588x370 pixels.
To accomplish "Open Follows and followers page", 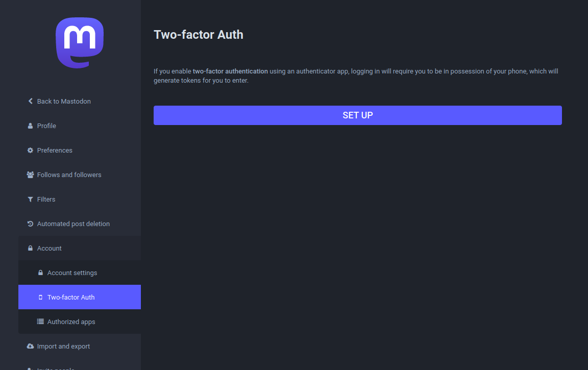I will pos(69,175).
